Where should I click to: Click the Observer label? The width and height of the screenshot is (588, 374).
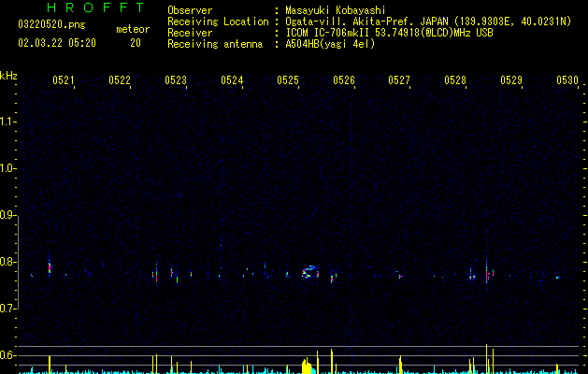coord(190,10)
